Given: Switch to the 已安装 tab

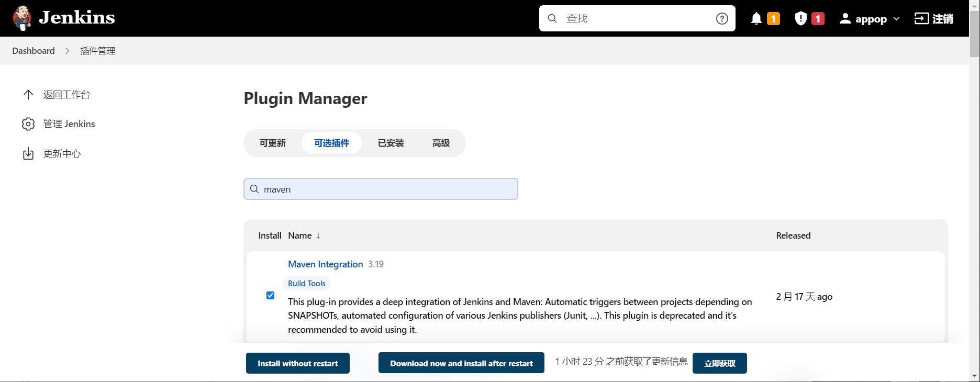Looking at the screenshot, I should tap(391, 143).
